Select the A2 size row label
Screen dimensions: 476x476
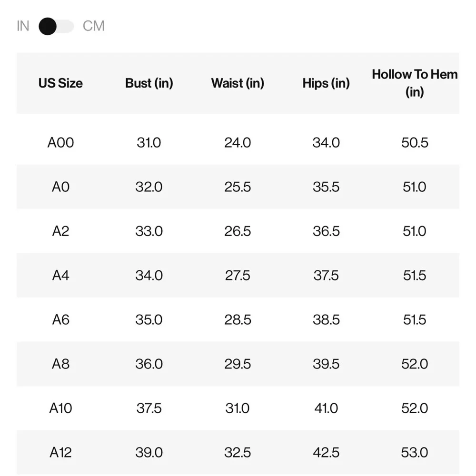(x=61, y=231)
